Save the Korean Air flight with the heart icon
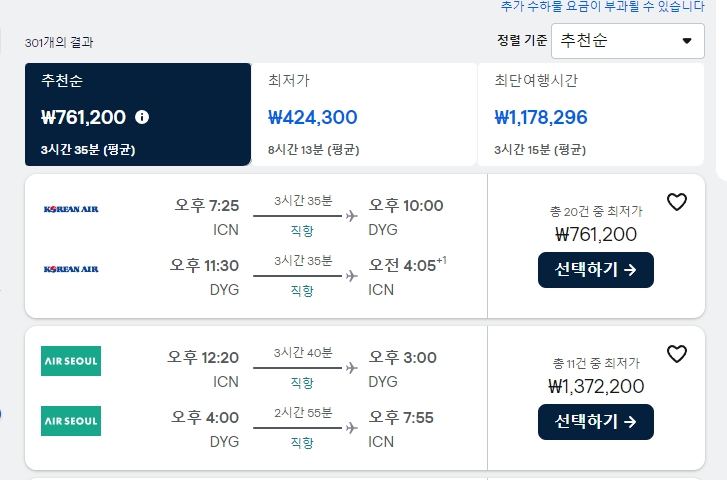Image resolution: width=727 pixels, height=480 pixels. coord(676,202)
